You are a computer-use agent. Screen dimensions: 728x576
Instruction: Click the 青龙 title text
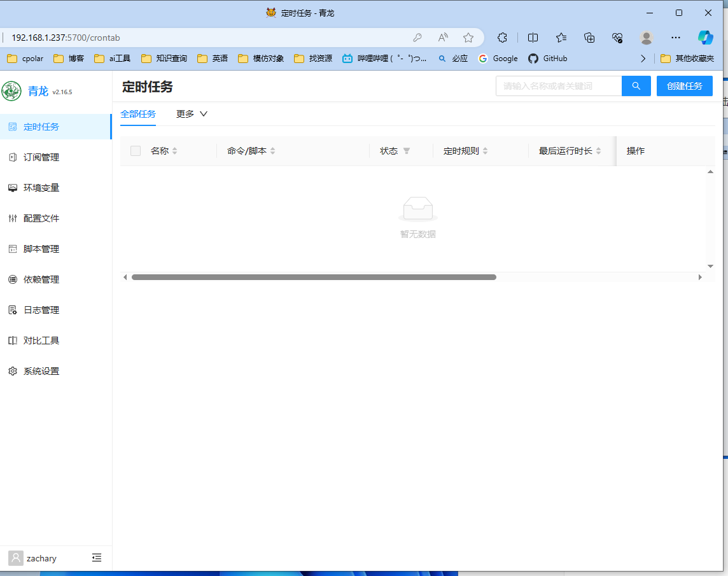38,91
